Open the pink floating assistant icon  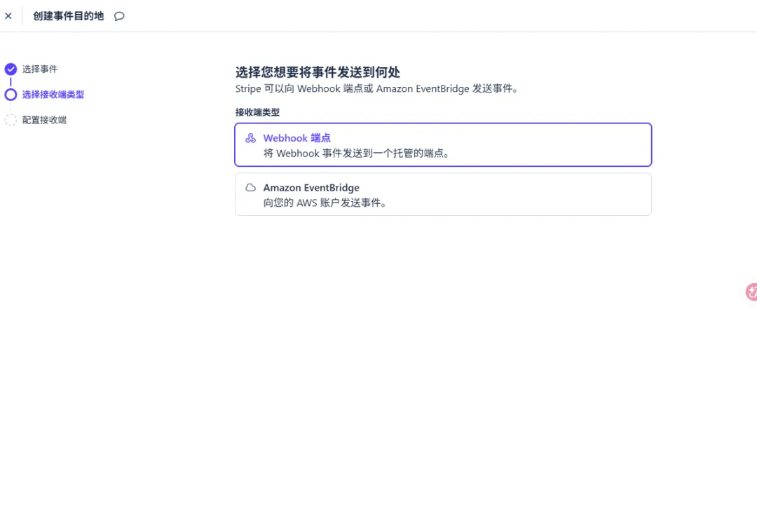click(x=751, y=292)
